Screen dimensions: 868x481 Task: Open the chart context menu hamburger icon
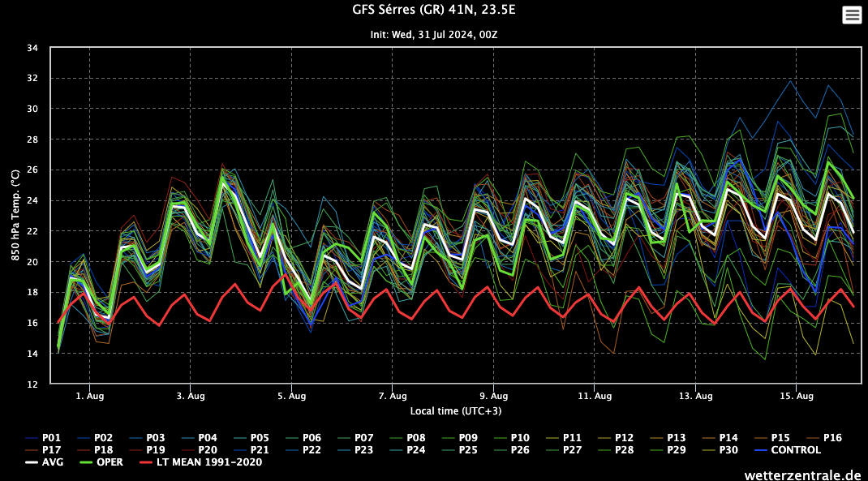click(852, 15)
